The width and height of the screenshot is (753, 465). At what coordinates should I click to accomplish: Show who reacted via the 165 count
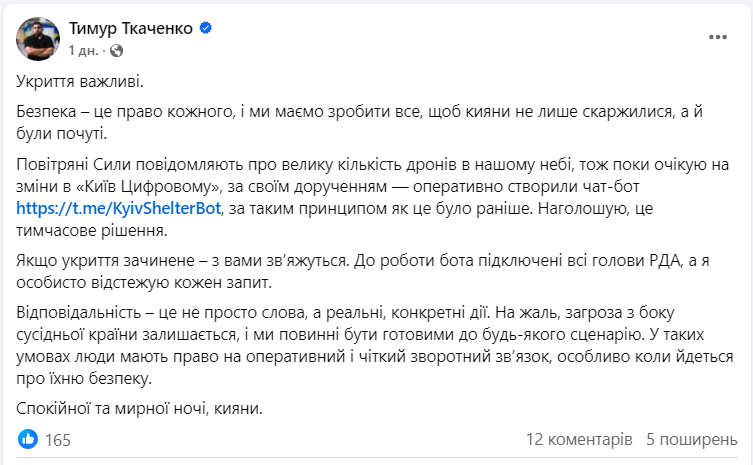pyautogui.click(x=57, y=439)
